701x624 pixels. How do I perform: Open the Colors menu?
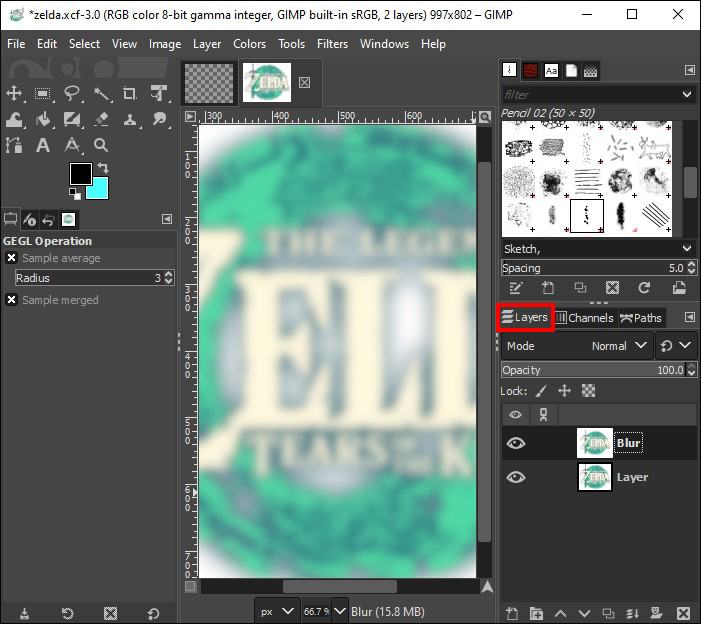tap(249, 44)
